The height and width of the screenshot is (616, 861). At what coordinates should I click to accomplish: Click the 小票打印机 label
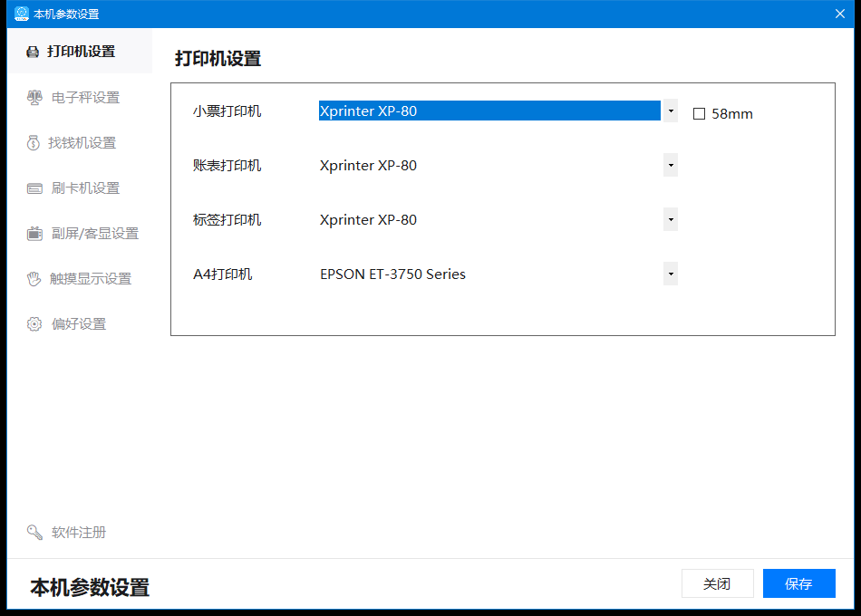[227, 111]
